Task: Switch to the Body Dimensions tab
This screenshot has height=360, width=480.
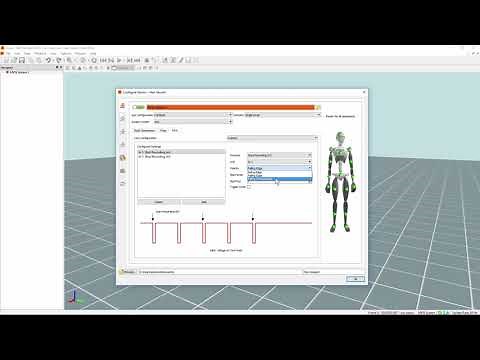Action: [144, 130]
